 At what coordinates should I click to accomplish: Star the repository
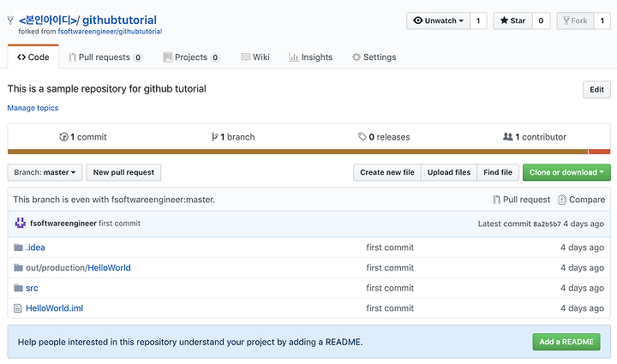[x=512, y=21]
